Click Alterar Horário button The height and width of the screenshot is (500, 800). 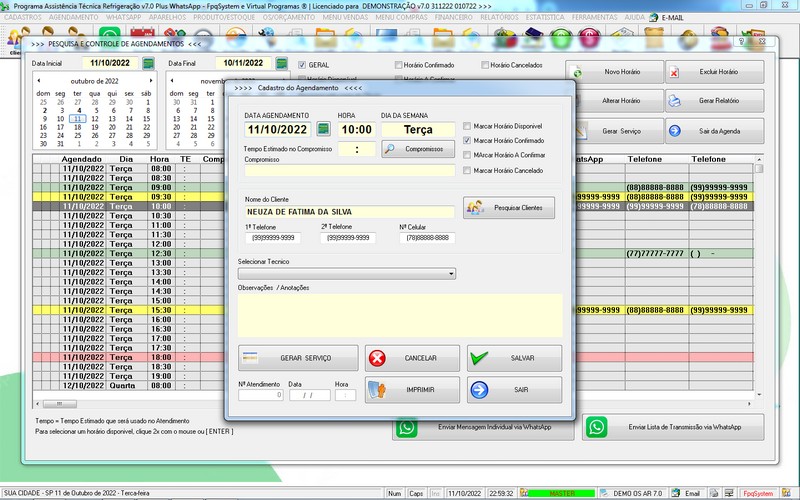[619, 101]
